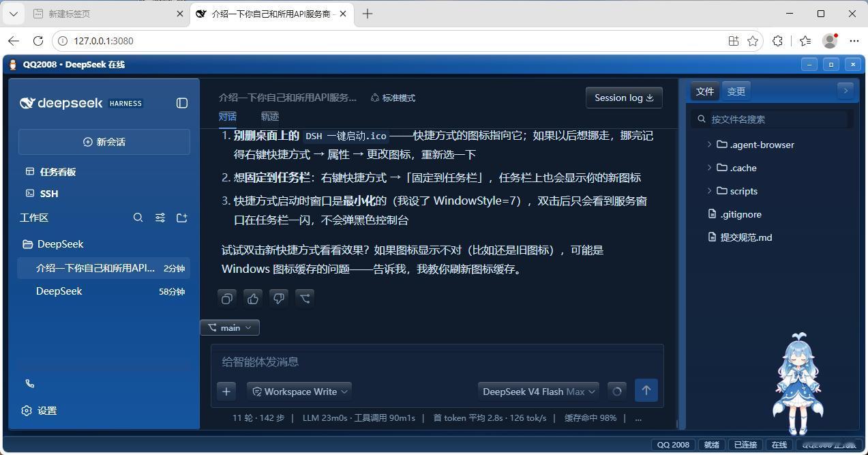
Task: Click the plus attachment button in composer
Action: click(226, 391)
